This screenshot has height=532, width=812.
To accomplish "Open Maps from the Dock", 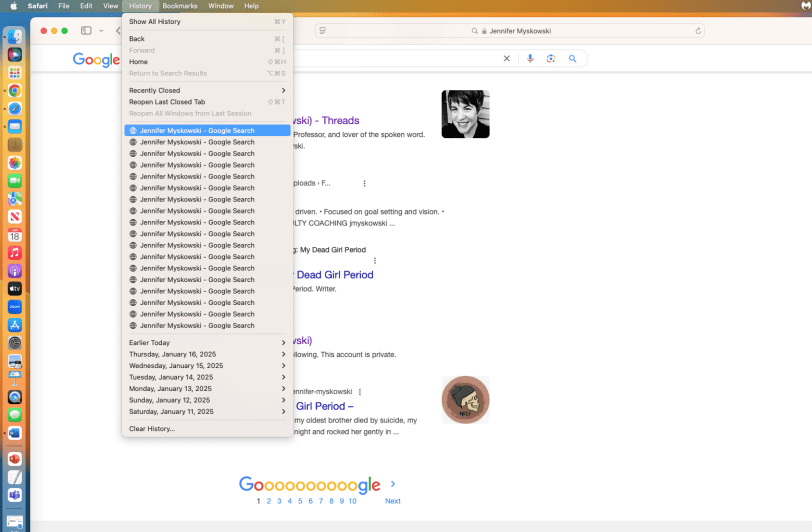I will (14, 199).
